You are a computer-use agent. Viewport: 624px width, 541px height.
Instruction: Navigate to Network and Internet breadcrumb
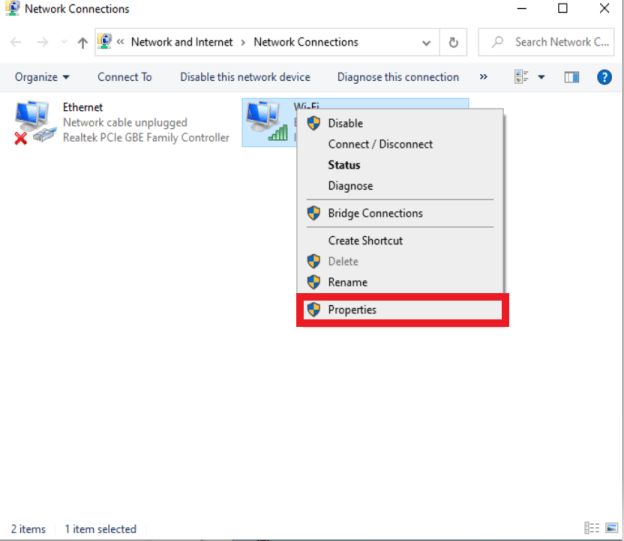coord(182,42)
